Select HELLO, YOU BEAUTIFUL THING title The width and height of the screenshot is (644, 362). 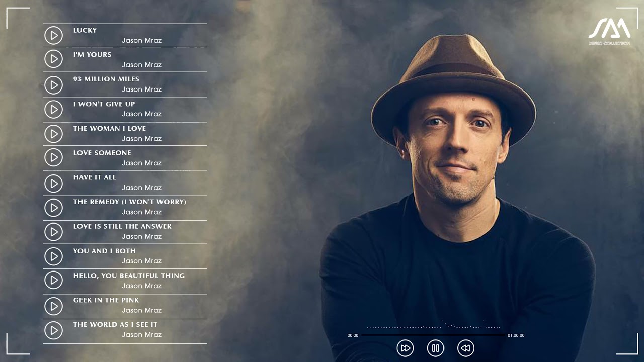(129, 276)
